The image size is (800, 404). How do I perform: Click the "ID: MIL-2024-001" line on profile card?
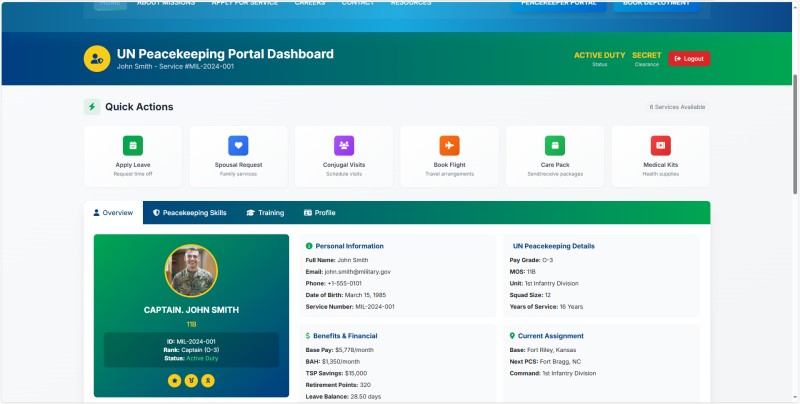pyautogui.click(x=191, y=342)
